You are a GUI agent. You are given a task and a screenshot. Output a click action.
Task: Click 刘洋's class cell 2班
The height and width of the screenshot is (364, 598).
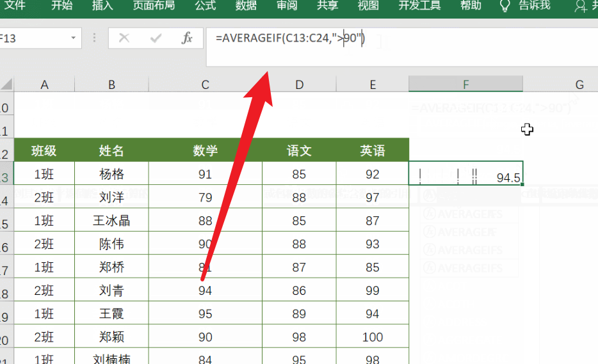[x=44, y=197]
